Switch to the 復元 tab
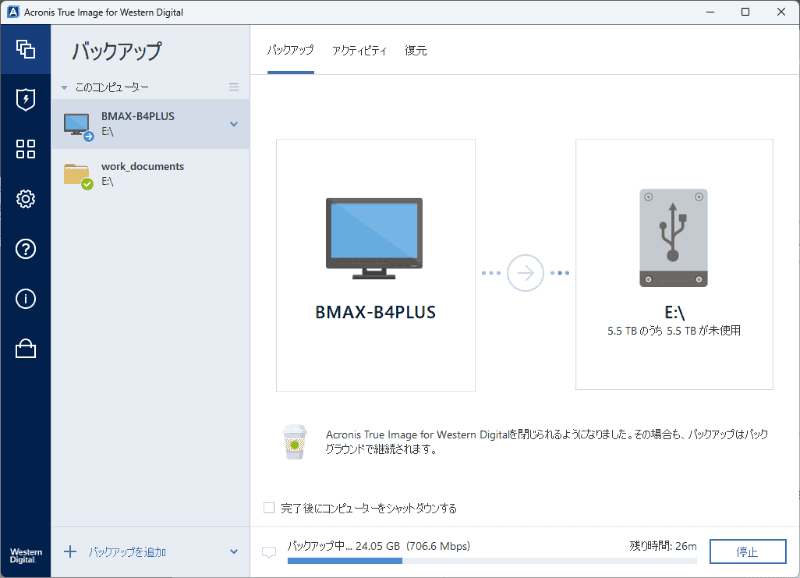This screenshot has height=578, width=800. (x=415, y=48)
